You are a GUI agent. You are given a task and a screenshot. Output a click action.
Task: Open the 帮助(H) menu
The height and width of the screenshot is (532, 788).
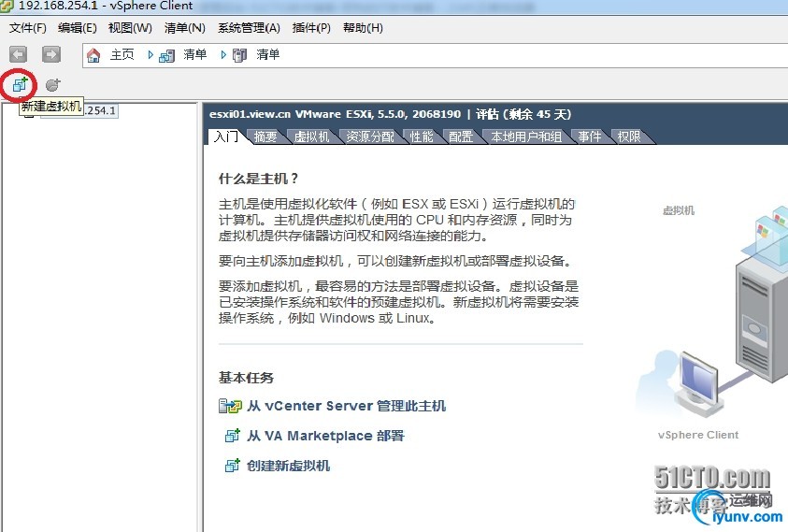(363, 28)
